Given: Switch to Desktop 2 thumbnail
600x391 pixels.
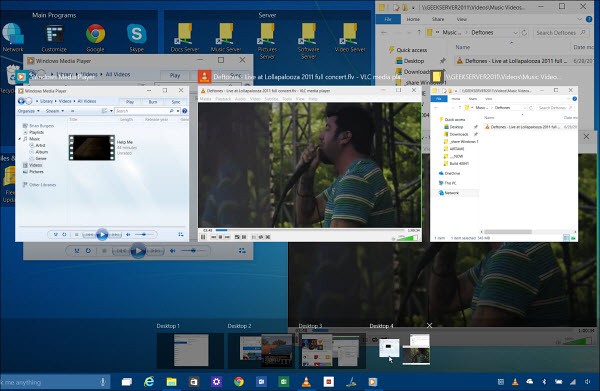Looking at the screenshot, I should pos(261,350).
